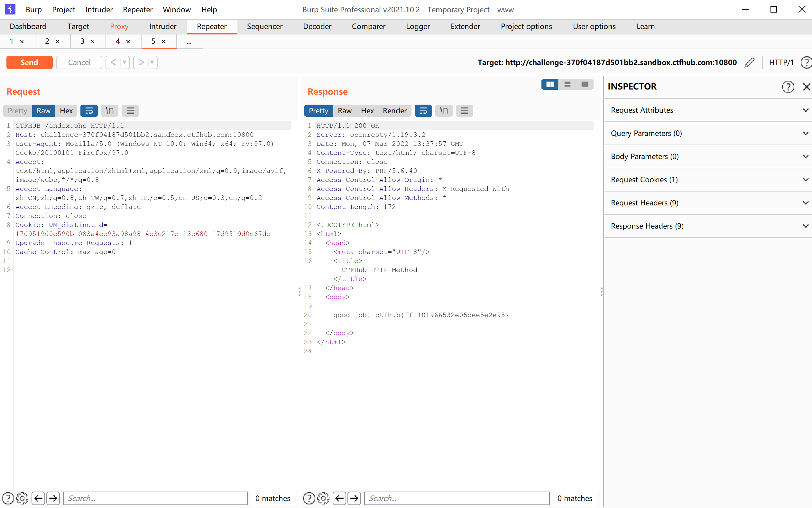Screen dimensions: 812x508
Task: Switch to the Logger tab
Action: click(418, 26)
